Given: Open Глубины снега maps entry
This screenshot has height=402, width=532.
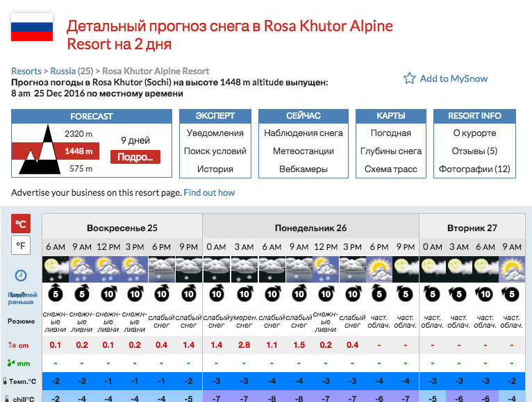Looking at the screenshot, I should tap(391, 151).
